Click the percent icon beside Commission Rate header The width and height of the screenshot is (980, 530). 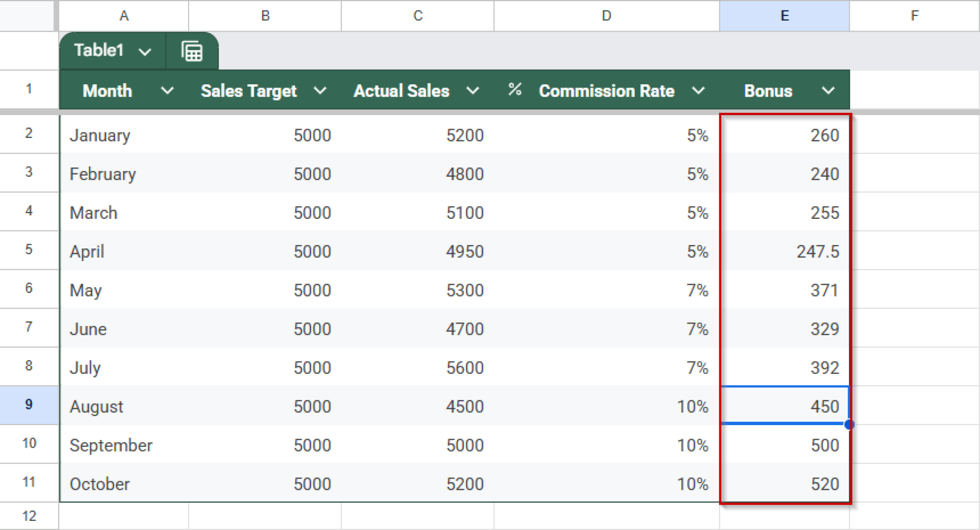click(515, 90)
